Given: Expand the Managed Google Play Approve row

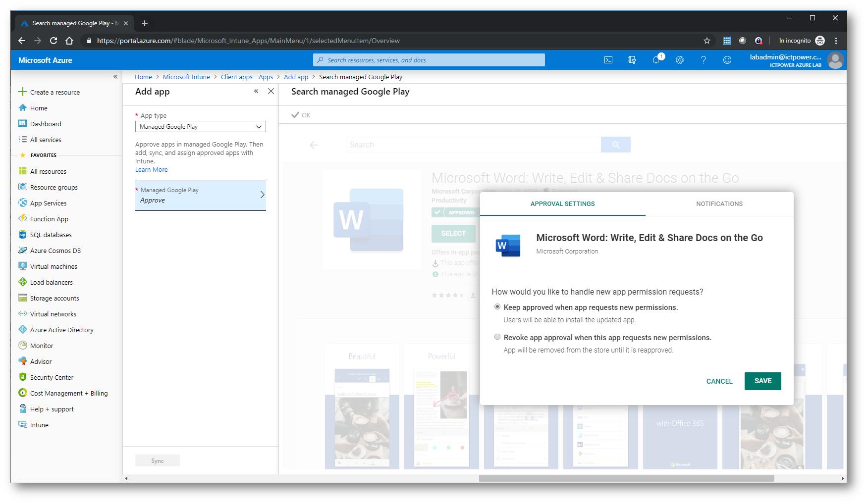Looking at the screenshot, I should 201,196.
